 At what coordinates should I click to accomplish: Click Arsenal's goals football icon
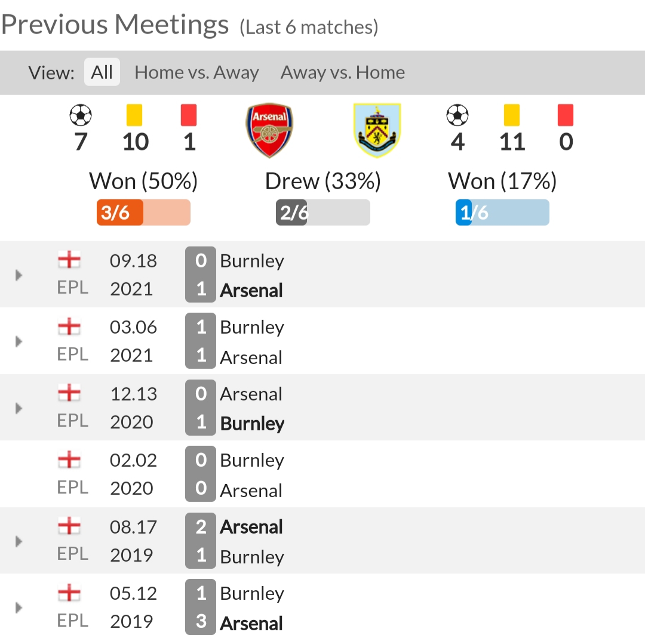[81, 115]
